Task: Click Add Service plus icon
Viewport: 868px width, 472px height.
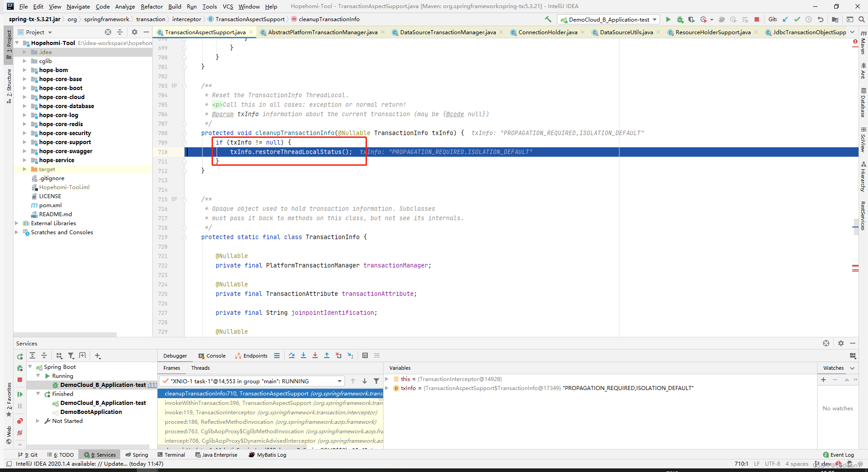Action: [x=98, y=355]
